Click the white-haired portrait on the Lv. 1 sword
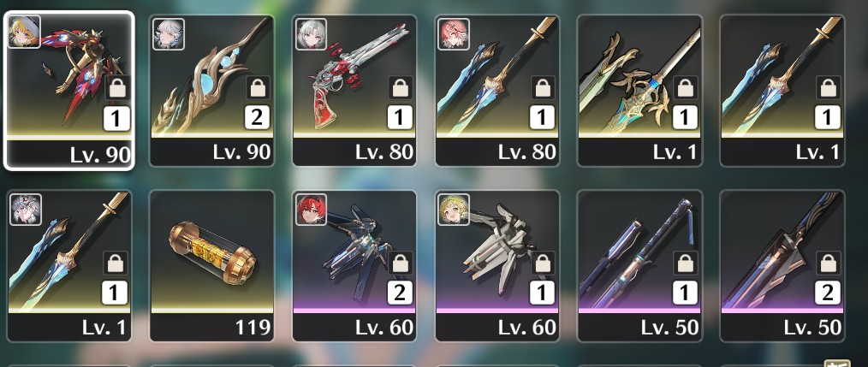Viewport: 868px width, 367px height. 26,210
